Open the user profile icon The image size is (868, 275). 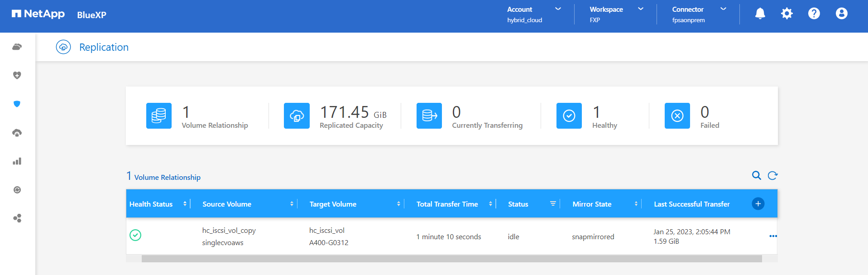click(842, 14)
